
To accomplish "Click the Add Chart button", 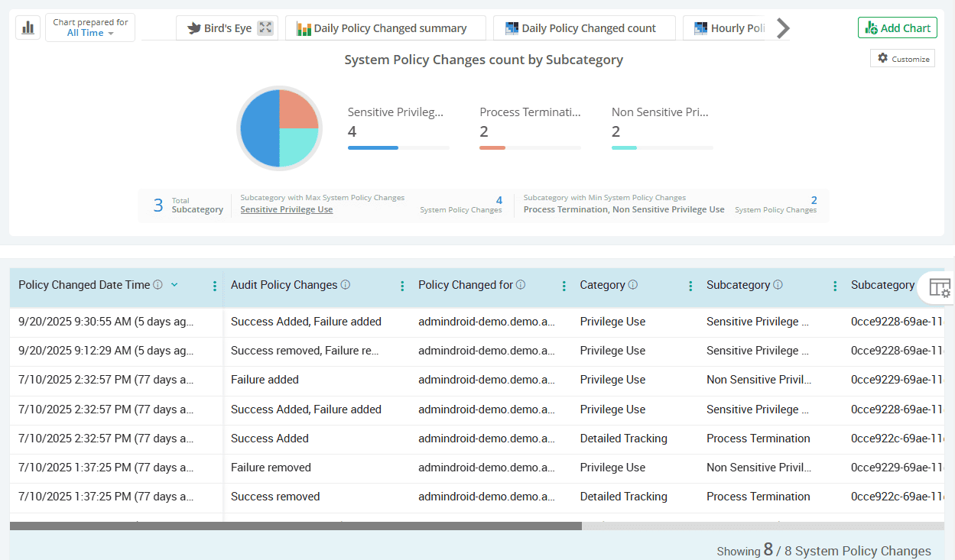I will [x=897, y=27].
